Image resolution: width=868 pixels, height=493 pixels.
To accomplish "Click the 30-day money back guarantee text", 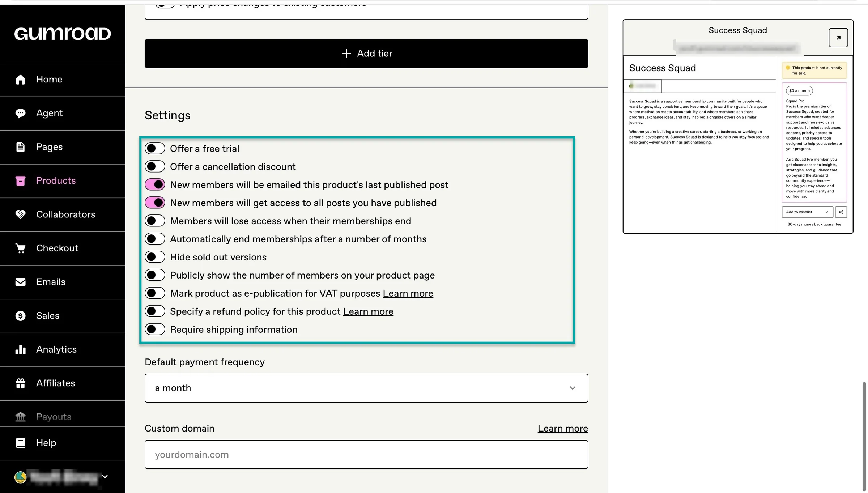I will (x=814, y=224).
